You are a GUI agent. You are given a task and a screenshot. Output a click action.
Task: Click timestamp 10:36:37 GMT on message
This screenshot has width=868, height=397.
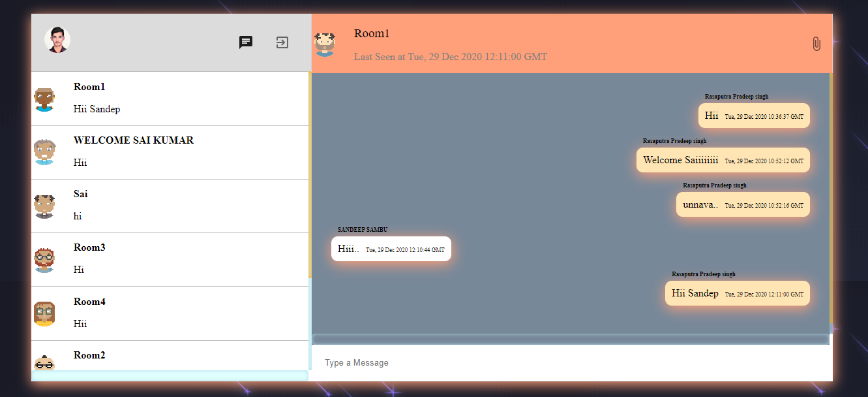[x=764, y=117]
